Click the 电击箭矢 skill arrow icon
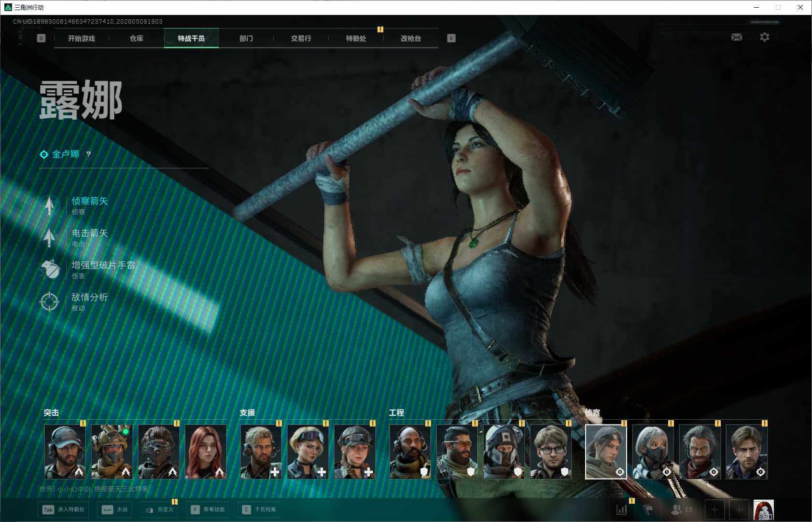Viewport: 812px width, 522px height. pyautogui.click(x=49, y=237)
